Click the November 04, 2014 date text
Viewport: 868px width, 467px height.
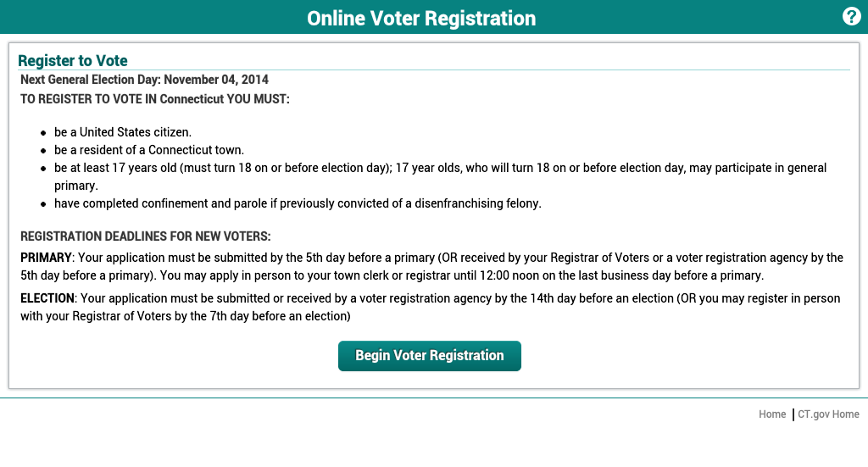coord(216,80)
